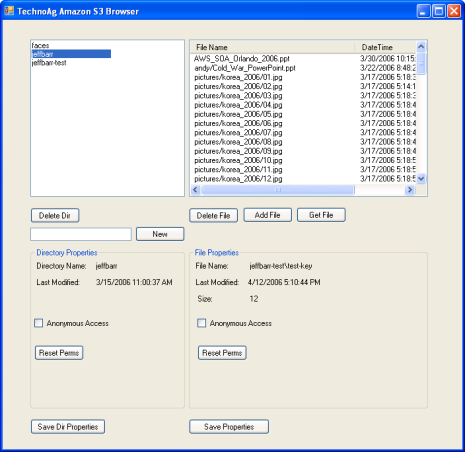Enable Anonymous Access for the directory
Screen dimensions: 465x452
39,323
